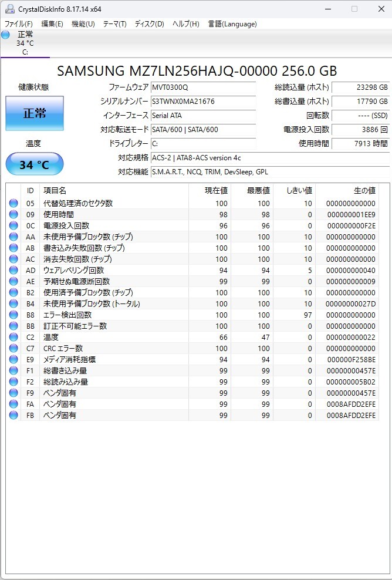Click the status orb for row B2

pyautogui.click(x=13, y=292)
